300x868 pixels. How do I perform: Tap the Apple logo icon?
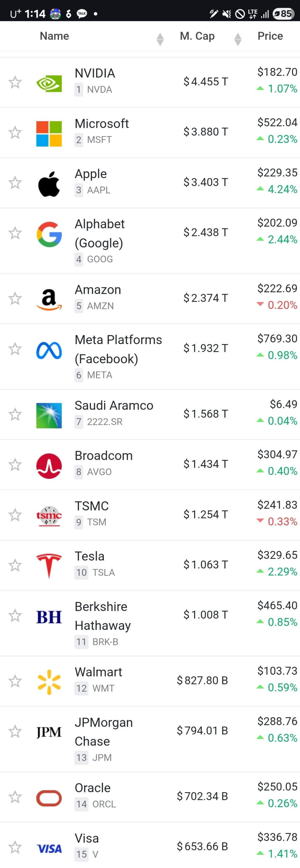(49, 184)
